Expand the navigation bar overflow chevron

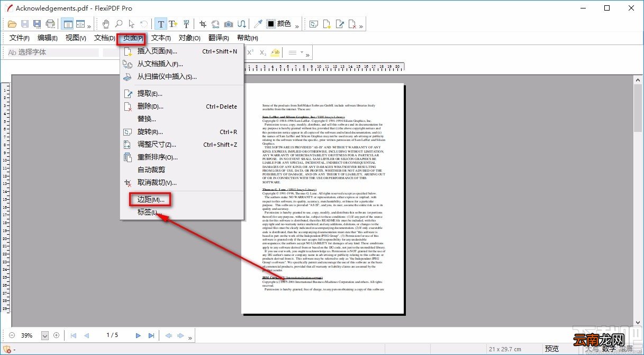191,337
